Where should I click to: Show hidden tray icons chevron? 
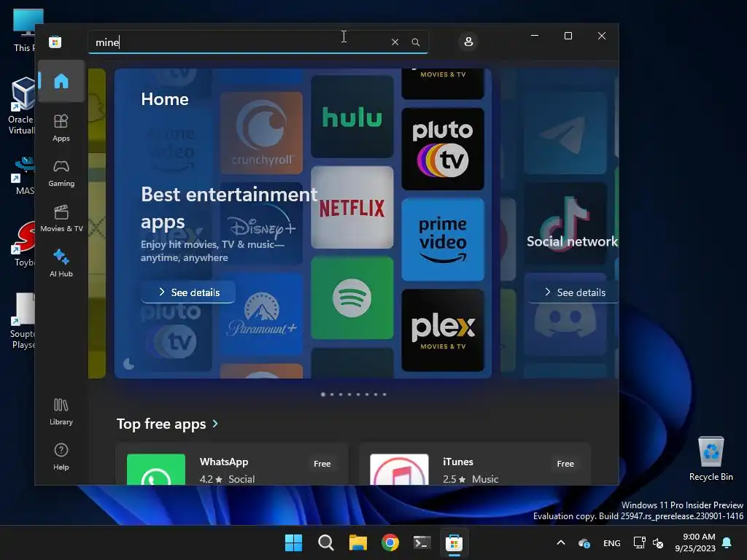[561, 542]
